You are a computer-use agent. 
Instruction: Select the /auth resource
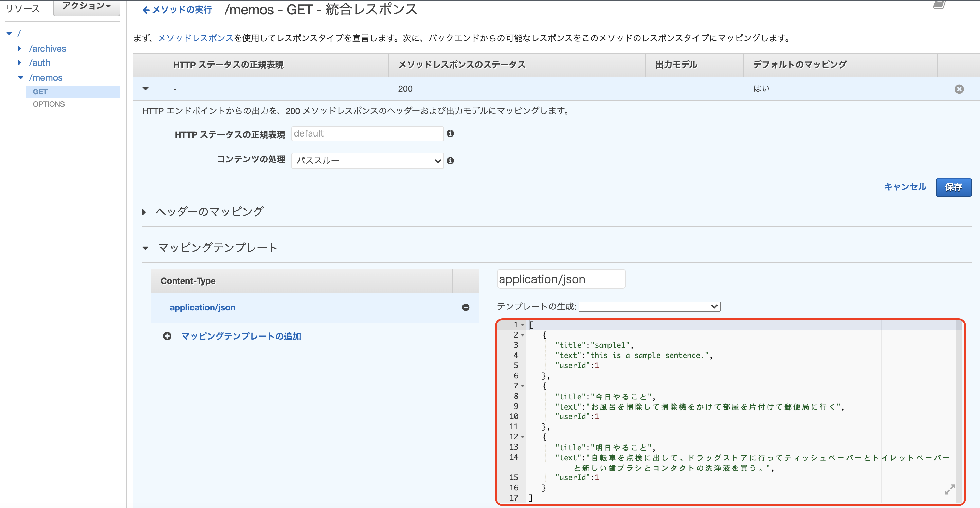pyautogui.click(x=40, y=62)
